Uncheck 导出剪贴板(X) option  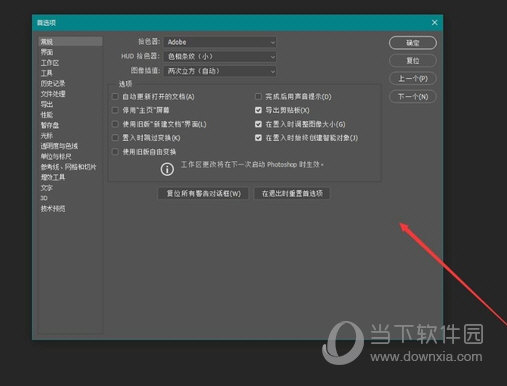(x=258, y=110)
